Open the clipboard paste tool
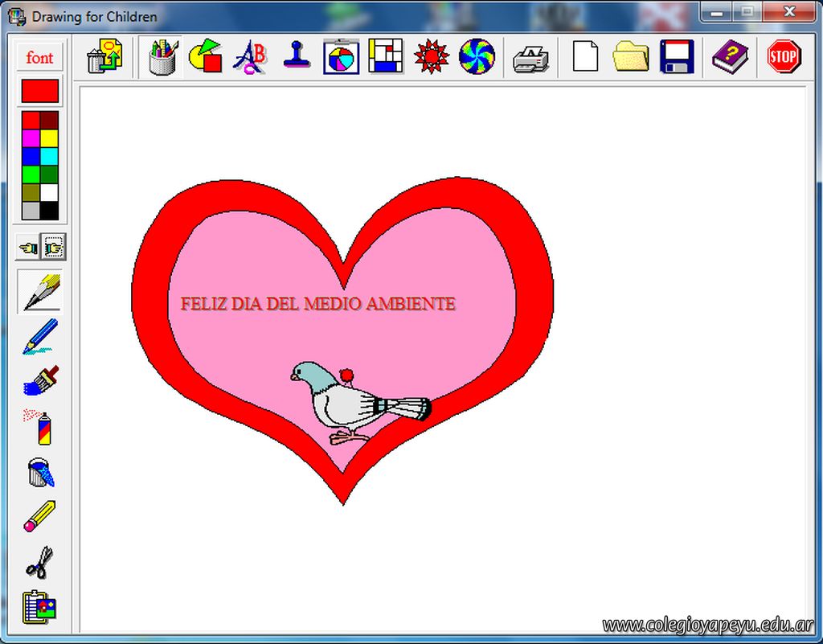Viewport: 823px width, 644px height. pos(39,607)
